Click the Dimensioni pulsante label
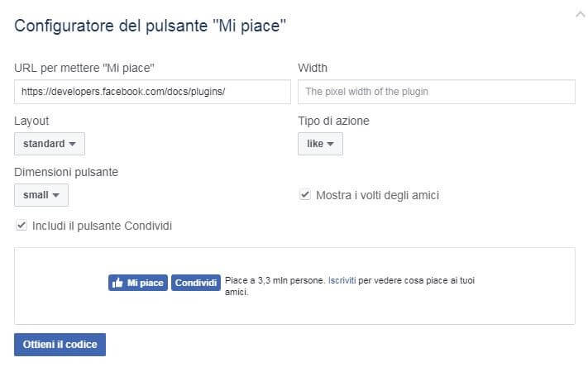588x367 pixels. (68, 172)
